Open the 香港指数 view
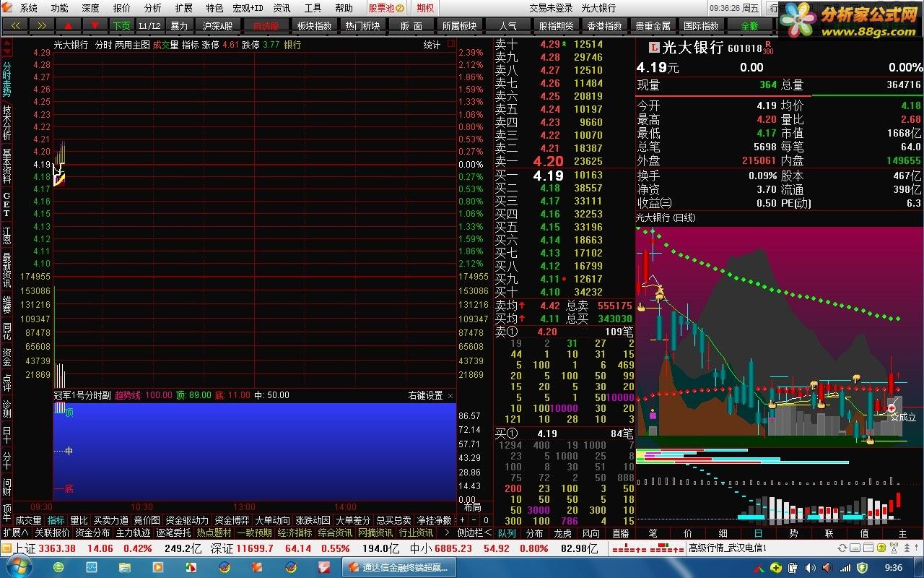 (x=604, y=25)
